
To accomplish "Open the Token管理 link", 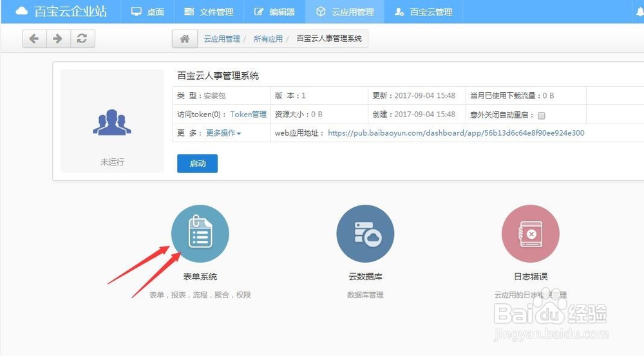I will [x=248, y=114].
